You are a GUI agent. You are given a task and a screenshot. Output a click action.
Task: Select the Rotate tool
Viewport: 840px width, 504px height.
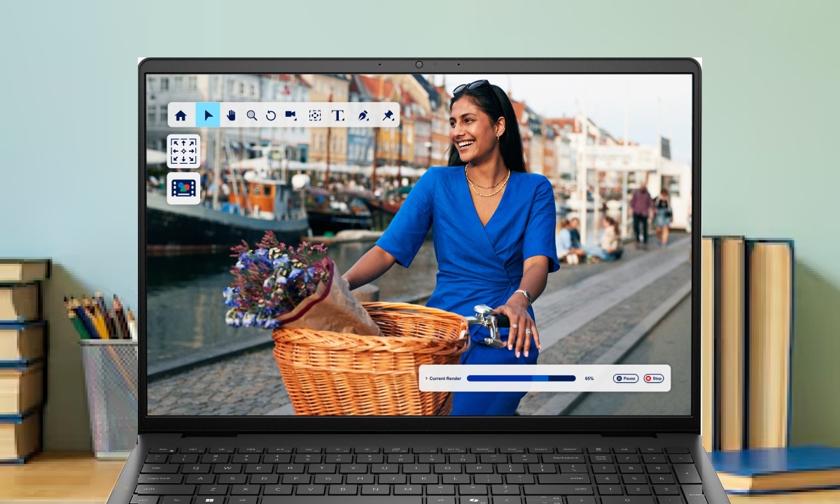point(270,115)
